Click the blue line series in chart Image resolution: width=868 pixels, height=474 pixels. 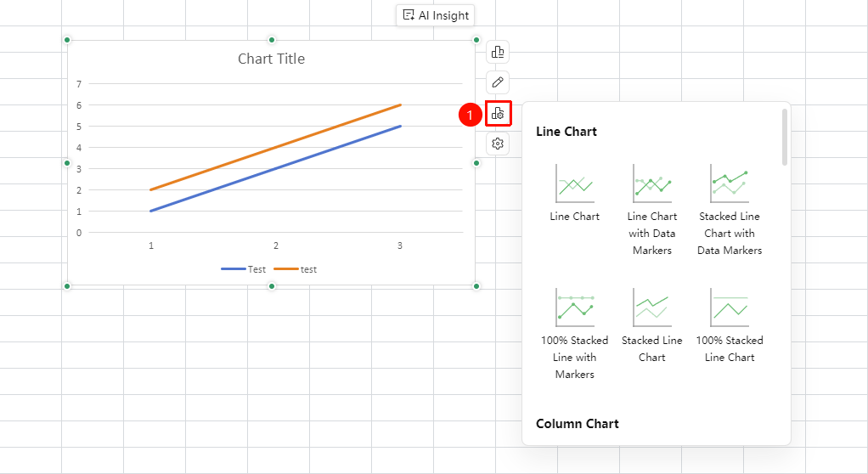(x=276, y=168)
